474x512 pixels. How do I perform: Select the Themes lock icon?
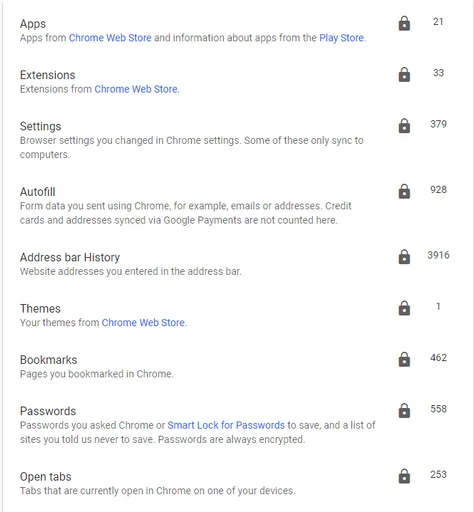pos(404,308)
